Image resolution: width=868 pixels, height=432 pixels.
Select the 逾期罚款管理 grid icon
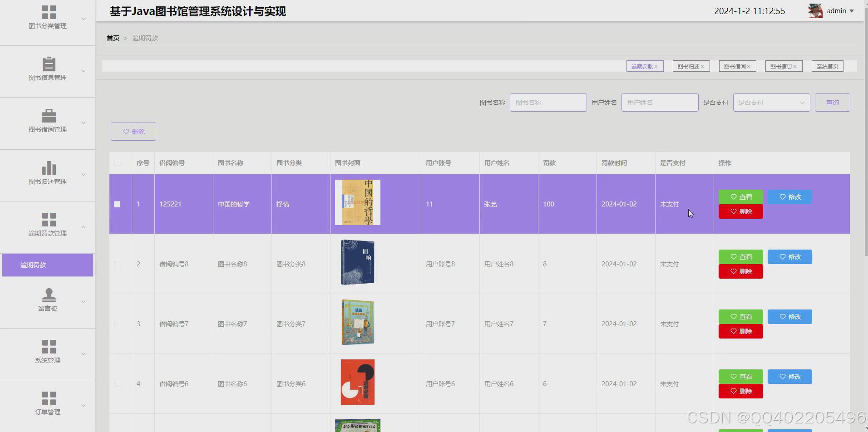(49, 220)
